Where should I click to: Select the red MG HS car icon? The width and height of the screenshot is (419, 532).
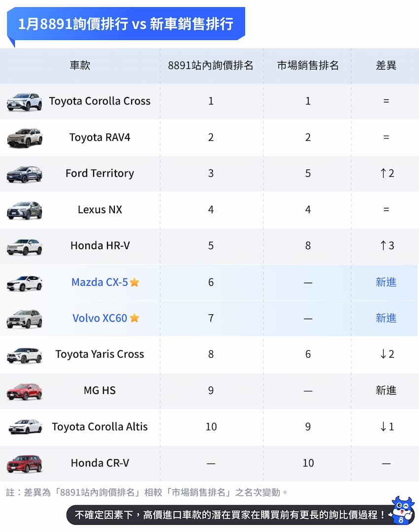click(x=24, y=391)
